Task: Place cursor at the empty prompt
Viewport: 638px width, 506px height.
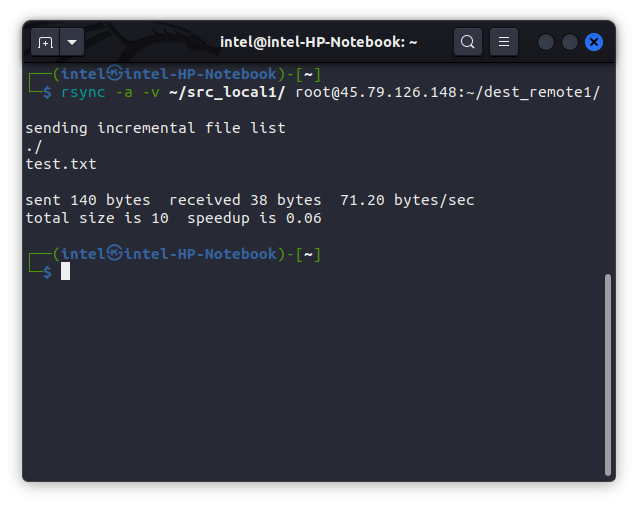Action: click(x=65, y=272)
